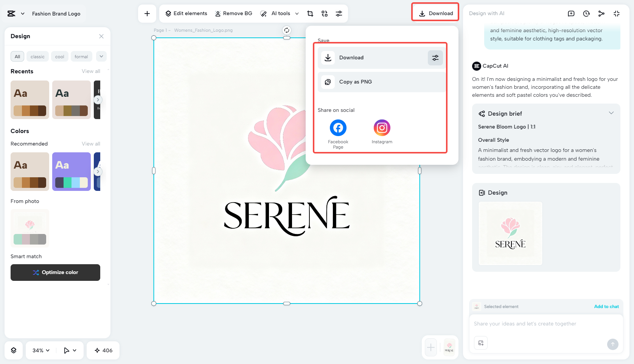Image resolution: width=634 pixels, height=364 pixels.
Task: Click the Optimize color button
Action: [x=55, y=272]
